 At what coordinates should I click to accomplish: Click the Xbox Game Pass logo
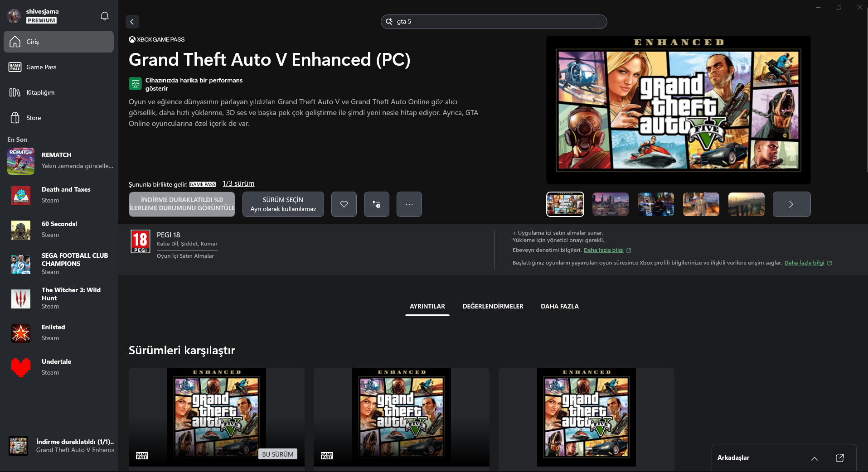click(157, 39)
